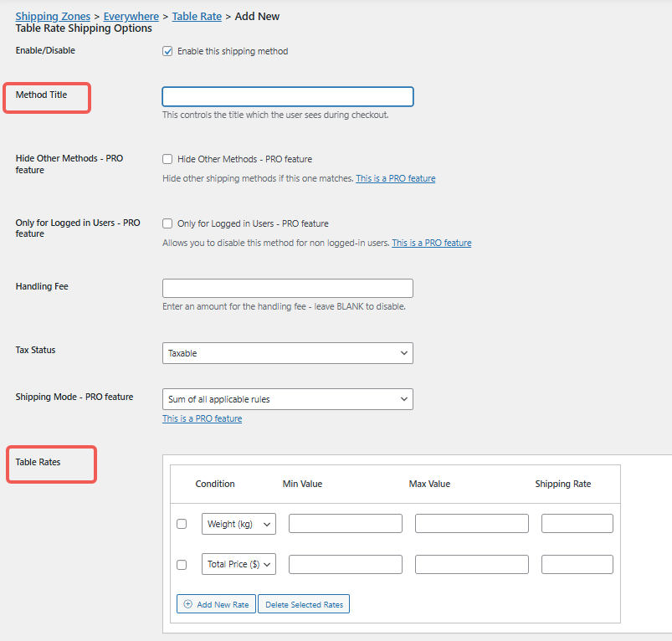
Task: Open the Total Price condition dropdown
Action: tap(239, 564)
